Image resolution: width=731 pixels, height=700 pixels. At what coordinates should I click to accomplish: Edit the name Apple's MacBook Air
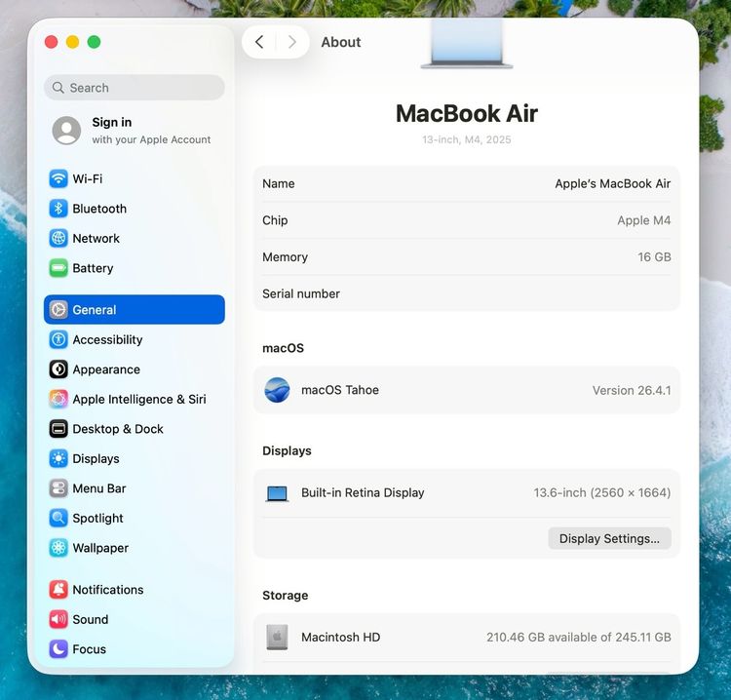click(613, 183)
